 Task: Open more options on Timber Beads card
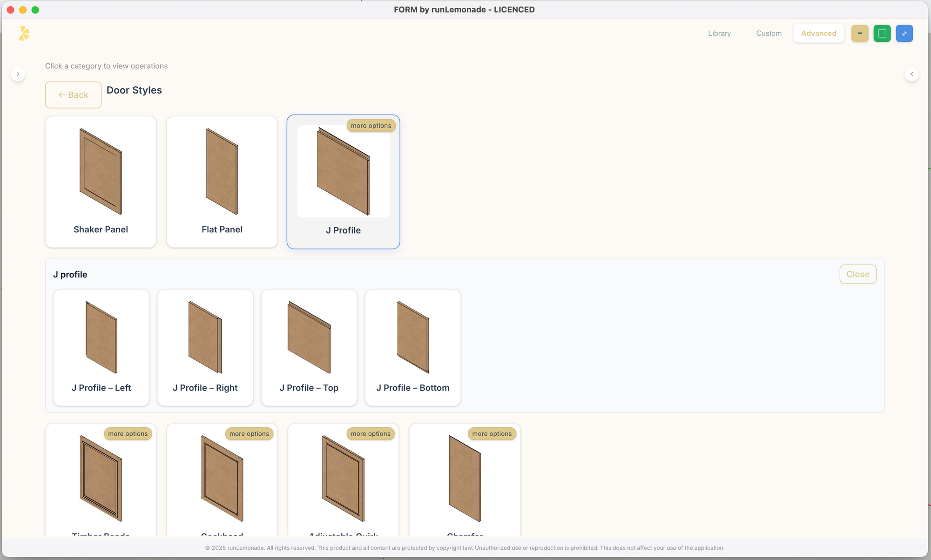(128, 434)
